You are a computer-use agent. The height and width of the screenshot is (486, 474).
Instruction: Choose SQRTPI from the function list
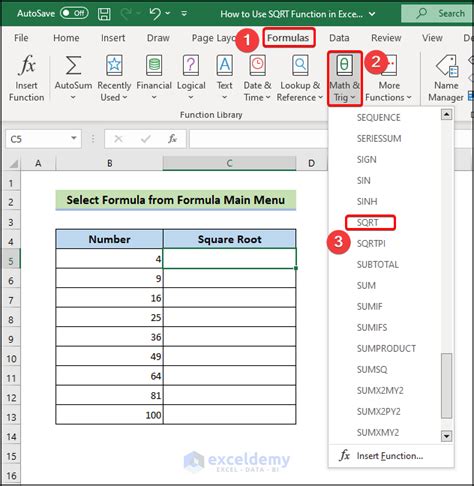[371, 244]
